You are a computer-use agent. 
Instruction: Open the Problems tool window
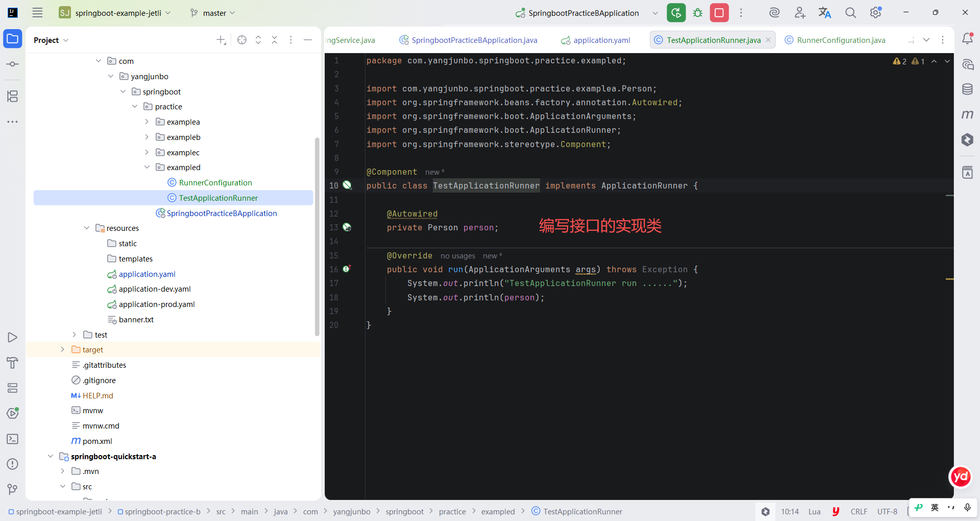click(13, 464)
